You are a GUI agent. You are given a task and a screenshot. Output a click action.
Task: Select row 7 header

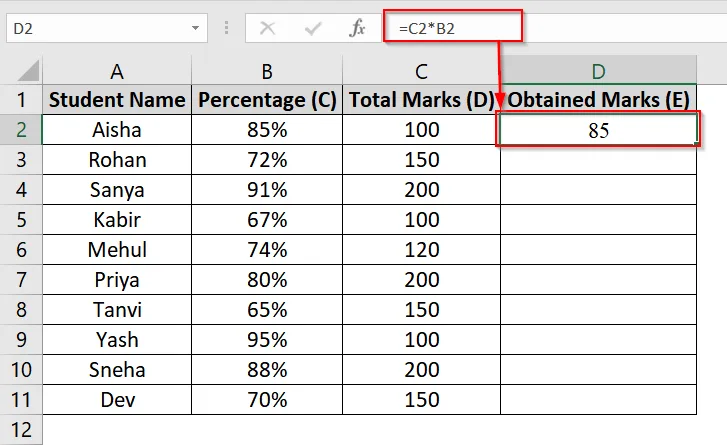tap(21, 280)
